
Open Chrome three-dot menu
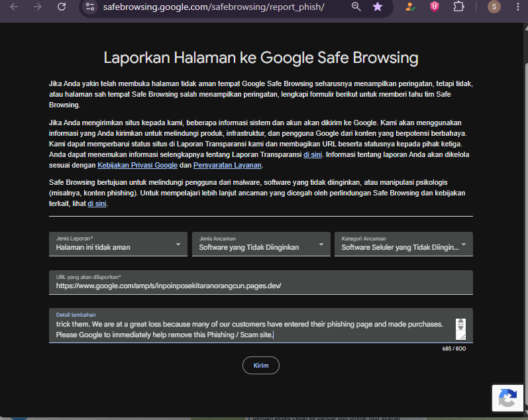point(518,7)
